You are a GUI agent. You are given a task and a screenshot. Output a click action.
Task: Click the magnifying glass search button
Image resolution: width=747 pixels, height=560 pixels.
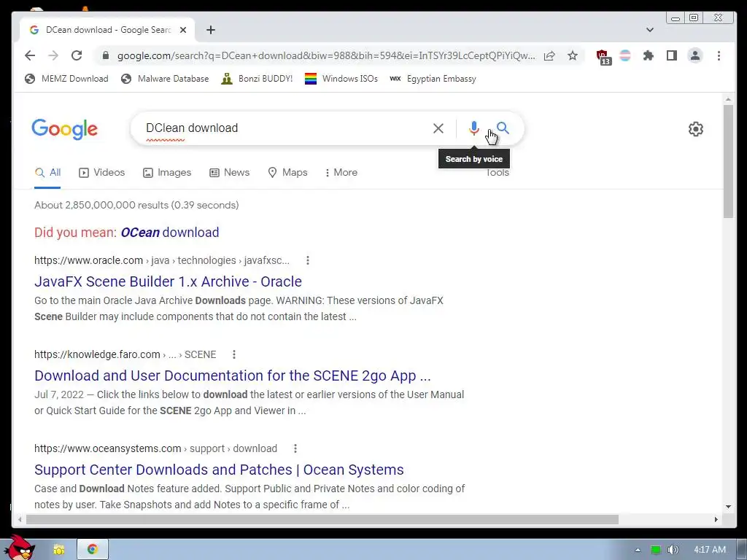tap(503, 128)
